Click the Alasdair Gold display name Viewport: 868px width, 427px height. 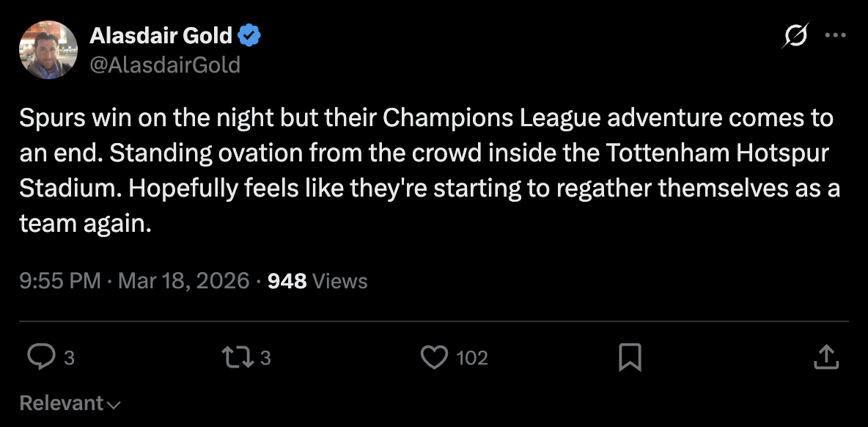[161, 34]
